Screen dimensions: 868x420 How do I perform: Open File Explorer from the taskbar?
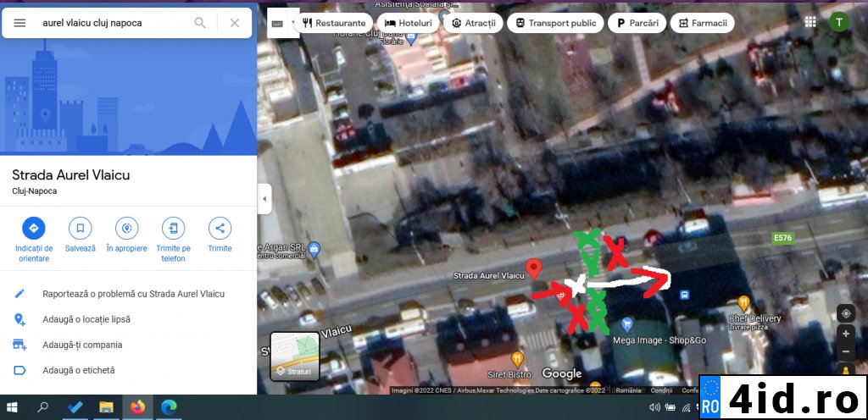[x=106, y=408]
